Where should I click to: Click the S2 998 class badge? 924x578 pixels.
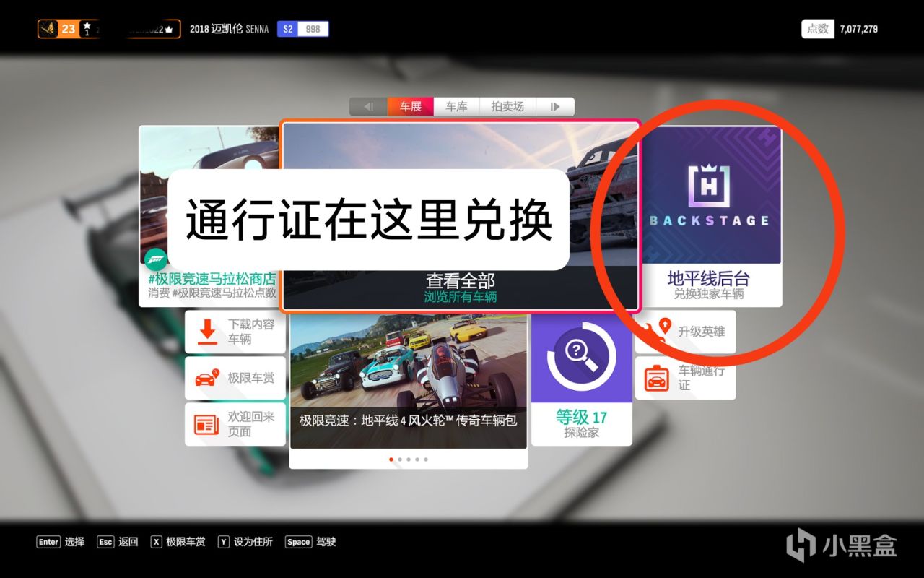[303, 29]
